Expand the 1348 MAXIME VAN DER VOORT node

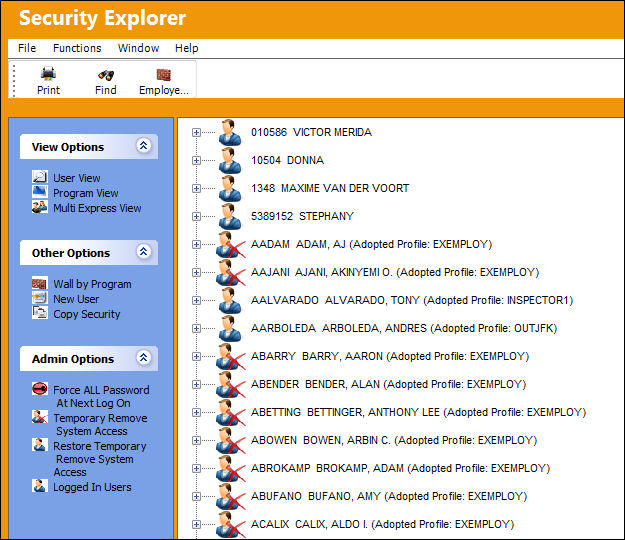pos(196,188)
